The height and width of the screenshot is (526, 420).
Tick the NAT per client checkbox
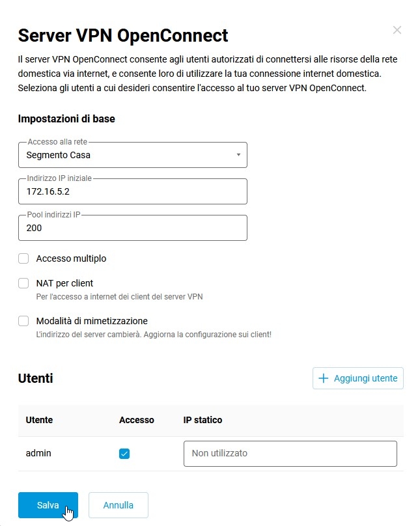tap(24, 283)
